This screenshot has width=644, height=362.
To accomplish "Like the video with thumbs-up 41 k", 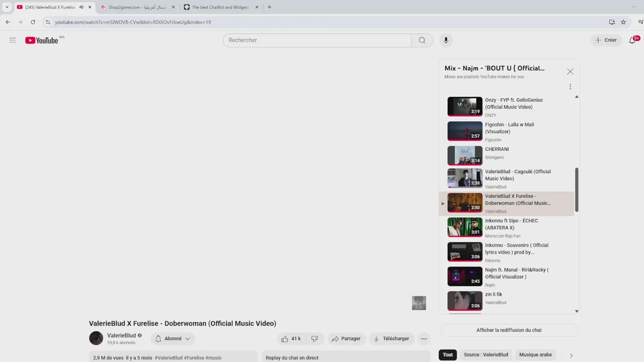I will pyautogui.click(x=291, y=339).
